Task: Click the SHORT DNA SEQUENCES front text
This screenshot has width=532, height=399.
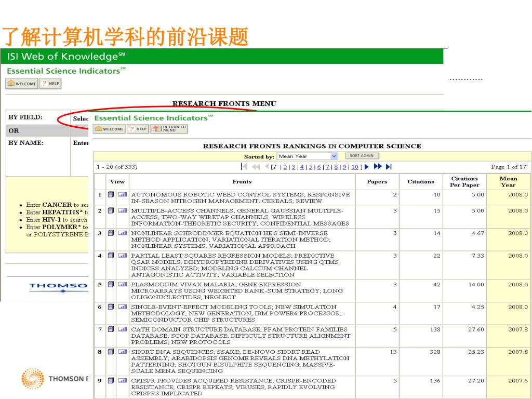Action: click(x=240, y=362)
